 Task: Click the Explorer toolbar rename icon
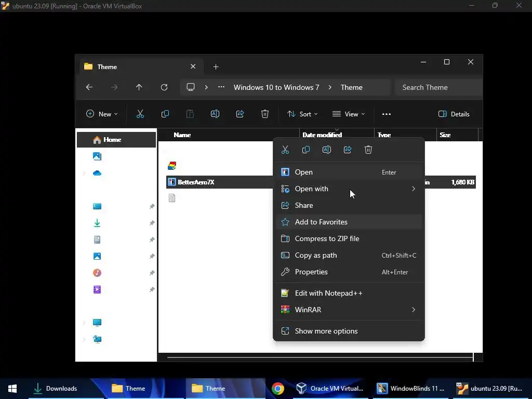click(215, 114)
